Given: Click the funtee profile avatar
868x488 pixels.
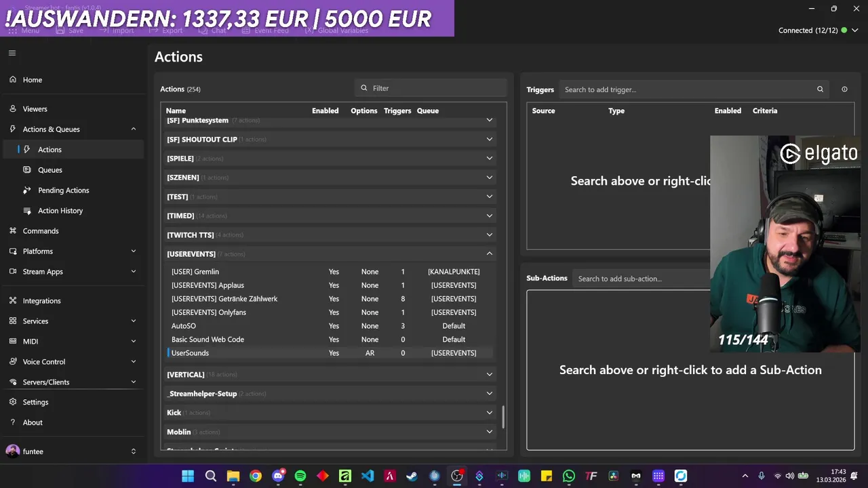Looking at the screenshot, I should (13, 451).
